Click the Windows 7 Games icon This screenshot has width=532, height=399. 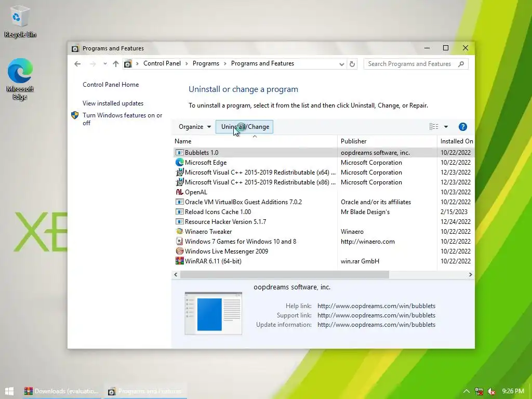point(179,241)
